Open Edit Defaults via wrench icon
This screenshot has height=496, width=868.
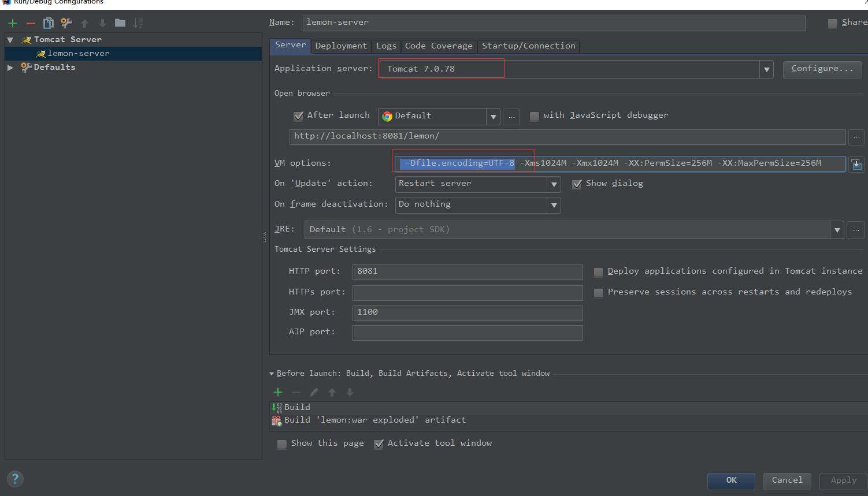coord(66,23)
